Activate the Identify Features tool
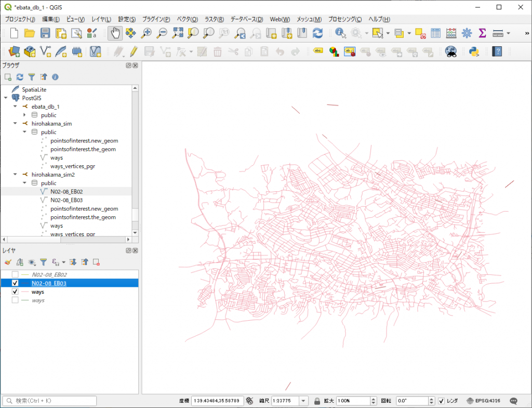Image resolution: width=532 pixels, height=408 pixels. (340, 33)
